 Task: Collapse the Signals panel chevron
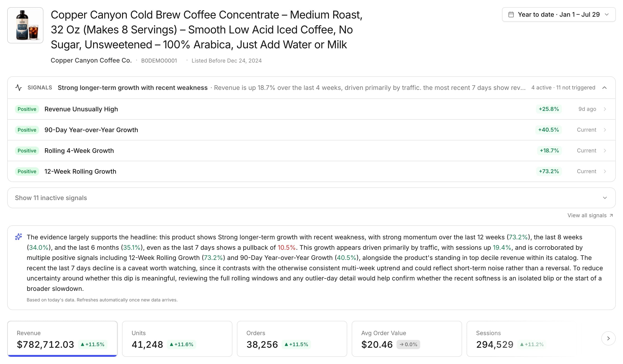point(604,88)
